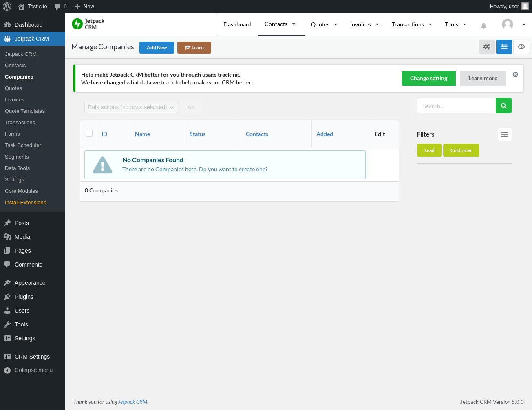Expand the Invoices top menu dropdown
Screen dimensions: 532x410
(377, 24)
